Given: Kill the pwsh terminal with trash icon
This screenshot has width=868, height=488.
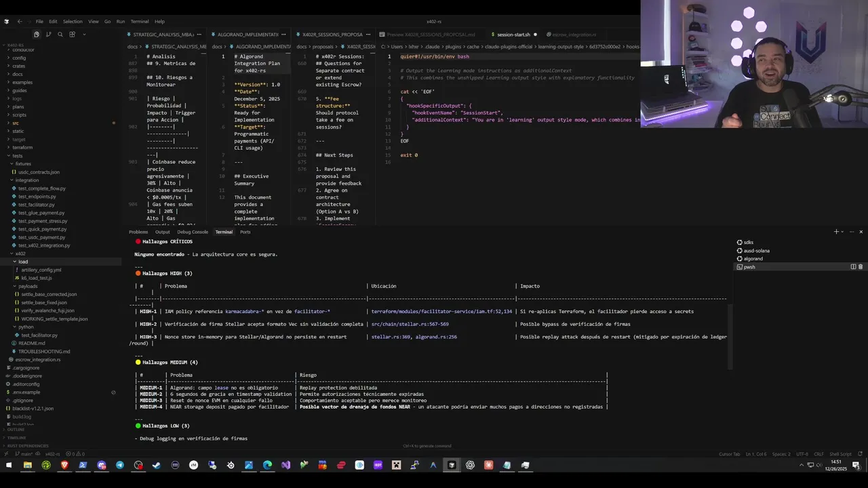Looking at the screenshot, I should (861, 267).
